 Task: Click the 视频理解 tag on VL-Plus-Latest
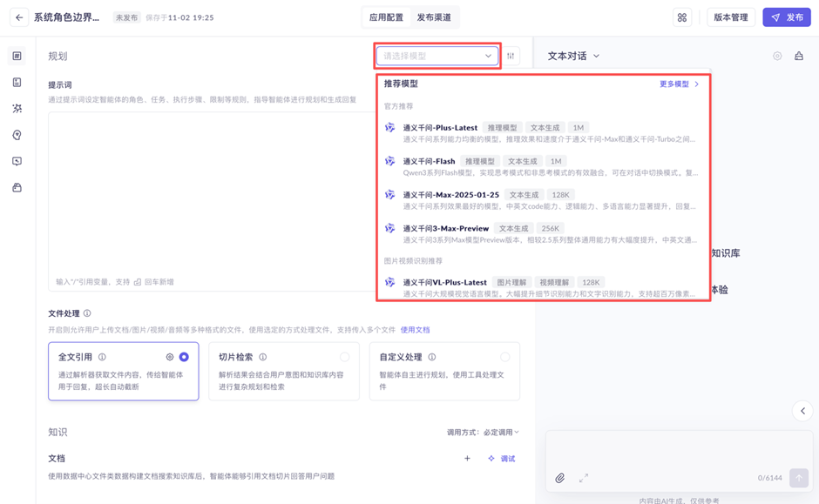point(554,282)
